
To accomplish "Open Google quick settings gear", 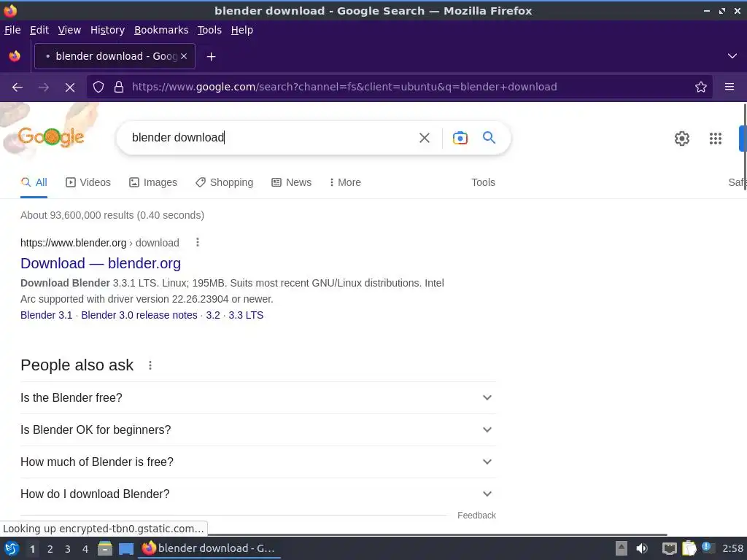I will [682, 138].
